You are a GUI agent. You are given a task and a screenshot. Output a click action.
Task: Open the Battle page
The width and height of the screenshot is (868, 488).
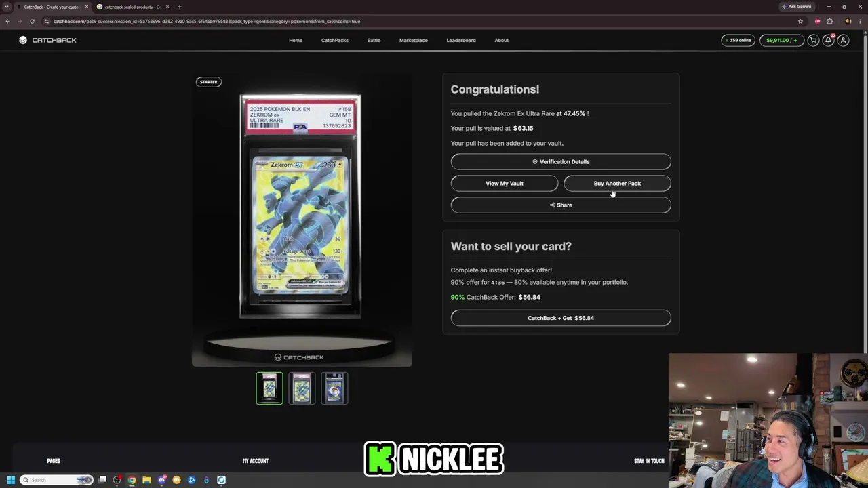[x=374, y=40]
